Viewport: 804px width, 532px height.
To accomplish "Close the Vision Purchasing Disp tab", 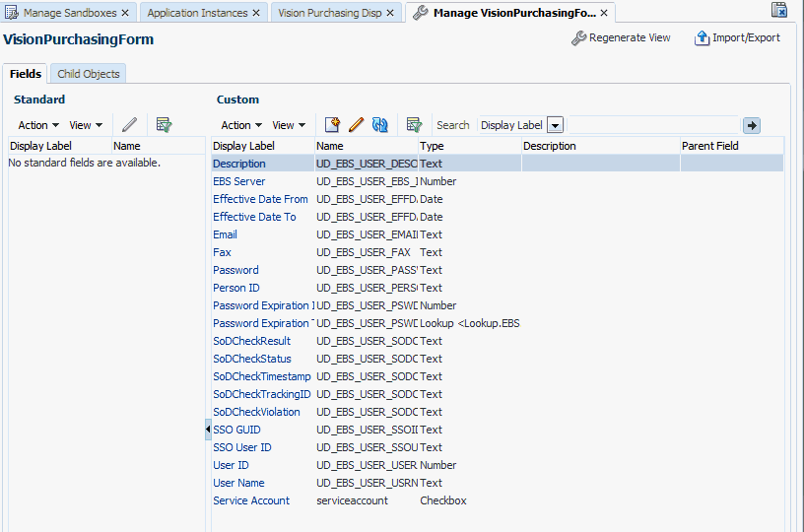I will tap(390, 13).
